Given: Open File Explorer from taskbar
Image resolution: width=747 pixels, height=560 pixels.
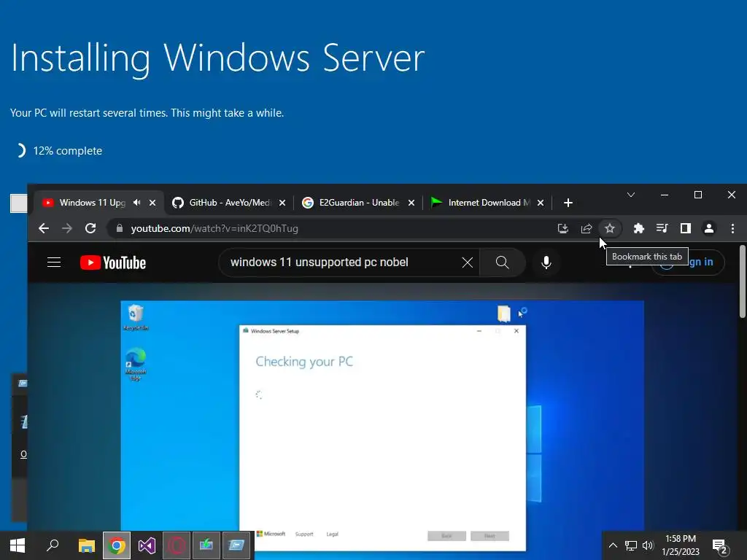Looking at the screenshot, I should pos(87,545).
